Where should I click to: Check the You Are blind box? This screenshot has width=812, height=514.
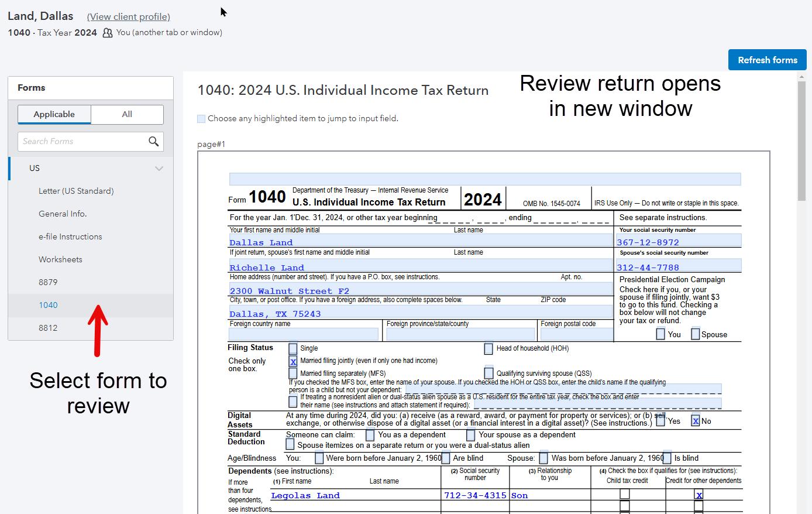coord(446,458)
